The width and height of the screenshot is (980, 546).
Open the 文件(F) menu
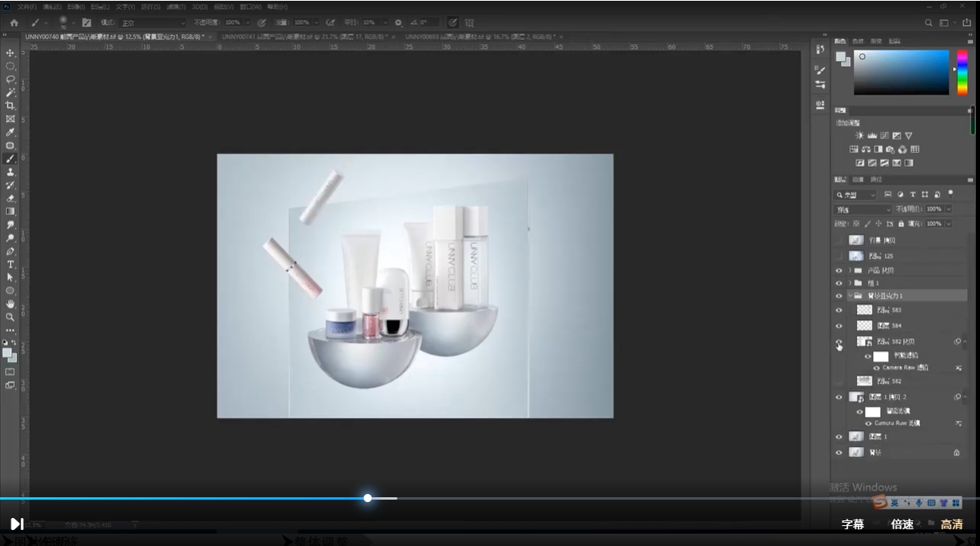(27, 6)
